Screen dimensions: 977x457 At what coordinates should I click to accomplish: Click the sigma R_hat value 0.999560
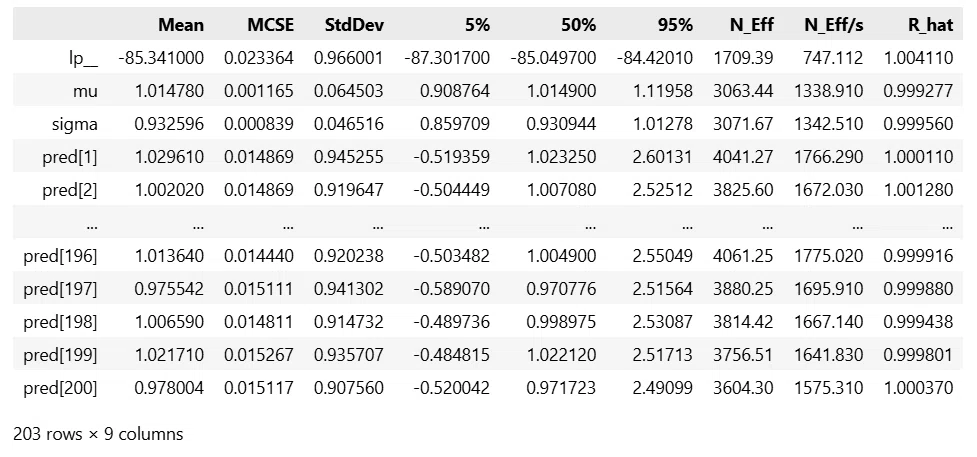click(918, 124)
